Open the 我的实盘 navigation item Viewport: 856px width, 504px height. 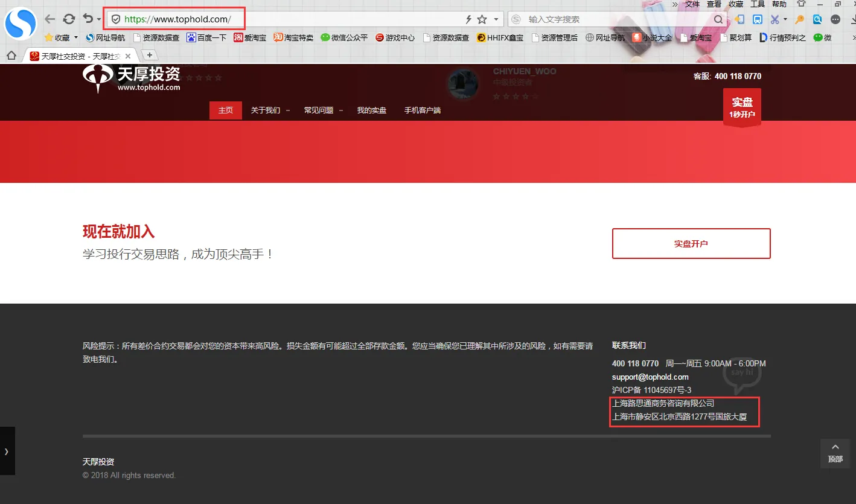(371, 110)
